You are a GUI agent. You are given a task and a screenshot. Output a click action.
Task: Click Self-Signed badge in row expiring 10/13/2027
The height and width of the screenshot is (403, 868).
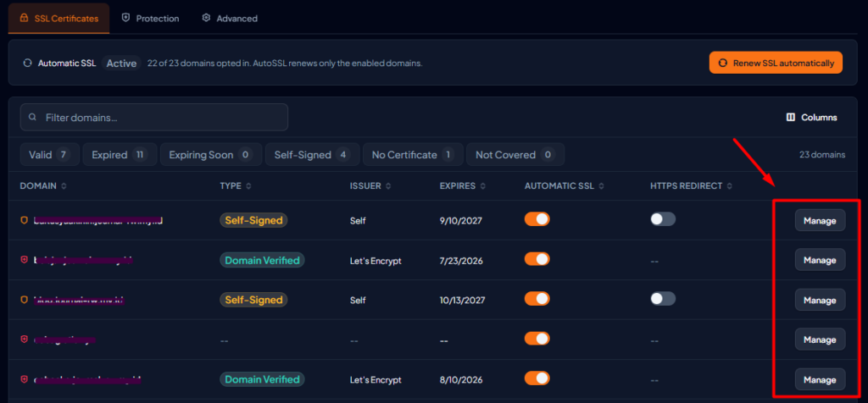[x=253, y=300]
